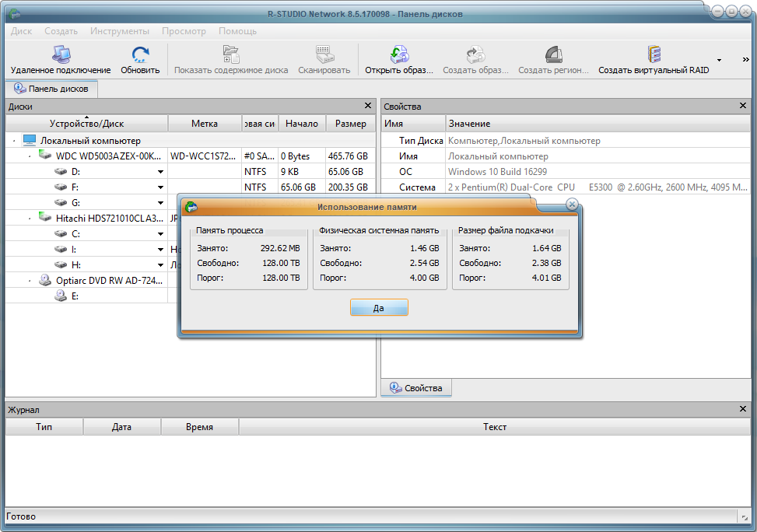Click the D: partition icon

pyautogui.click(x=61, y=171)
